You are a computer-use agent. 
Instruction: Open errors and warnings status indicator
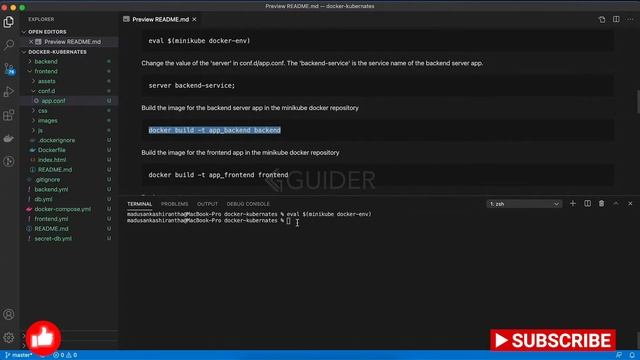click(65, 355)
